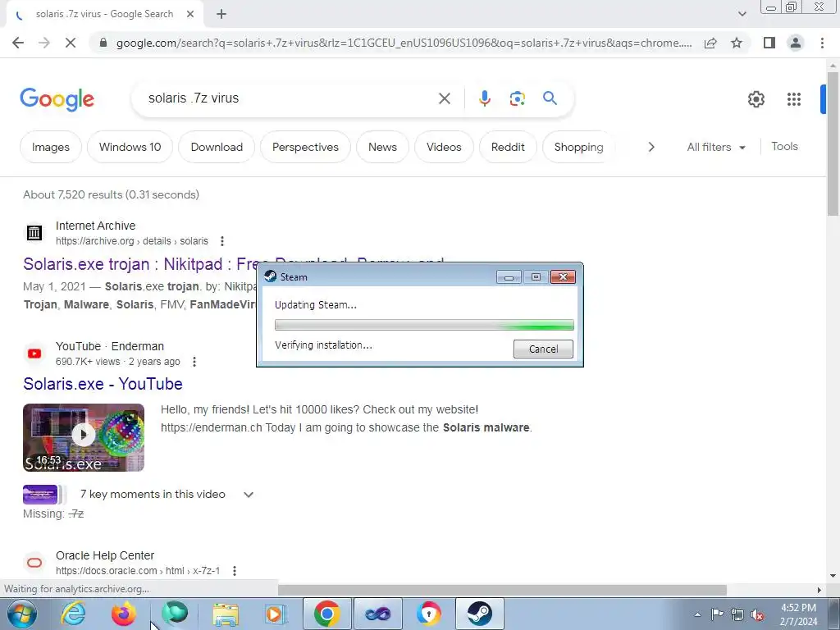This screenshot has width=840, height=630.
Task: Open the network tray icon
Action: [x=737, y=614]
